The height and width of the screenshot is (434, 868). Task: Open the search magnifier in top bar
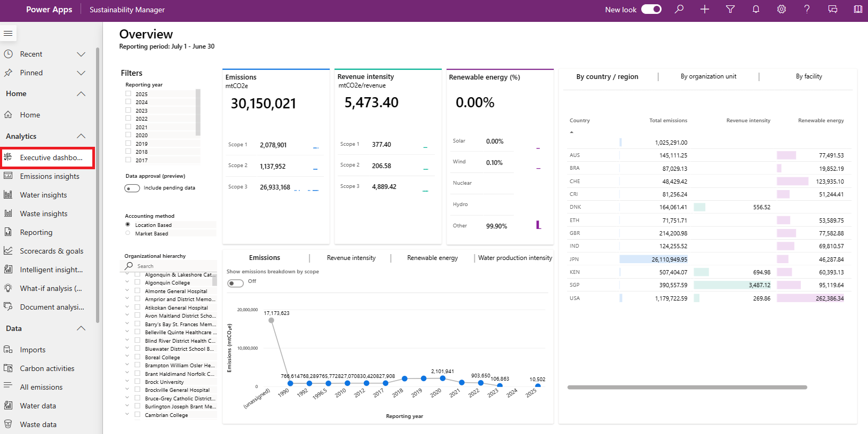tap(679, 9)
